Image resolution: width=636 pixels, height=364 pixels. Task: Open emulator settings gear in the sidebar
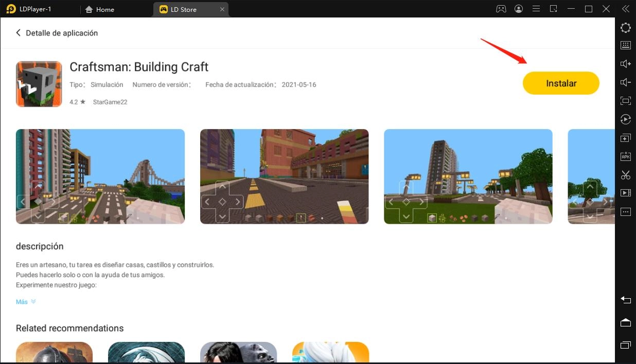(x=626, y=28)
